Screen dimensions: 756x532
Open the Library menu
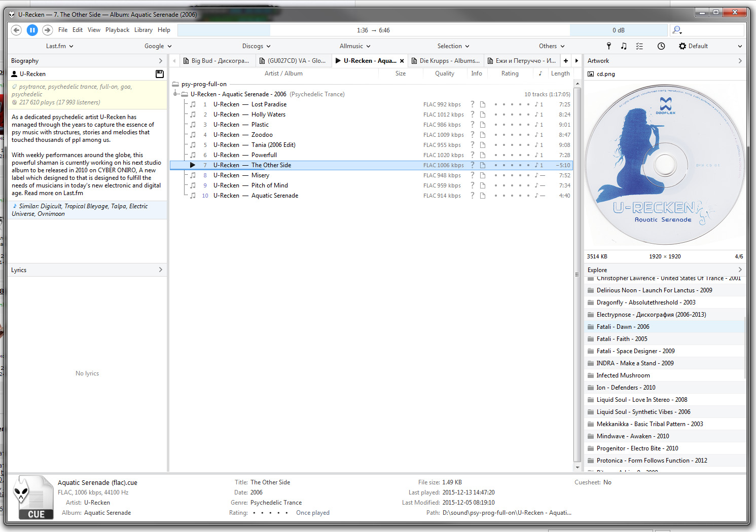point(143,30)
